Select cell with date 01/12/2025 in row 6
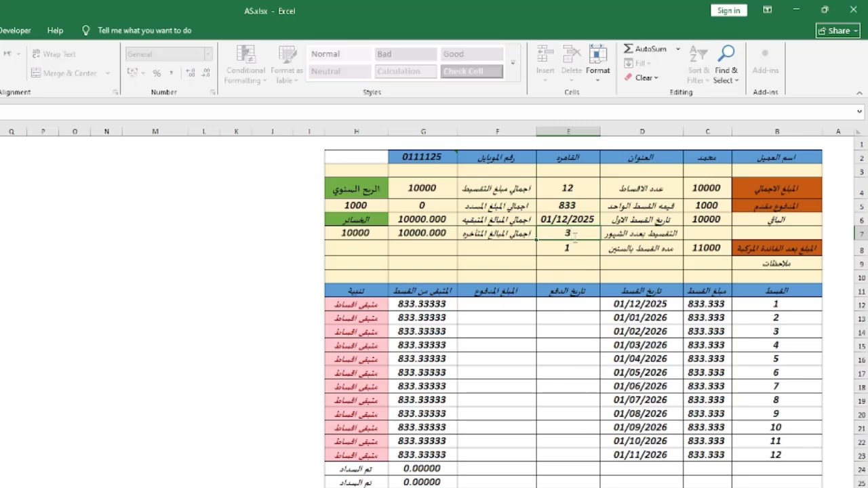Image resolution: width=868 pixels, height=488 pixels. [x=568, y=219]
